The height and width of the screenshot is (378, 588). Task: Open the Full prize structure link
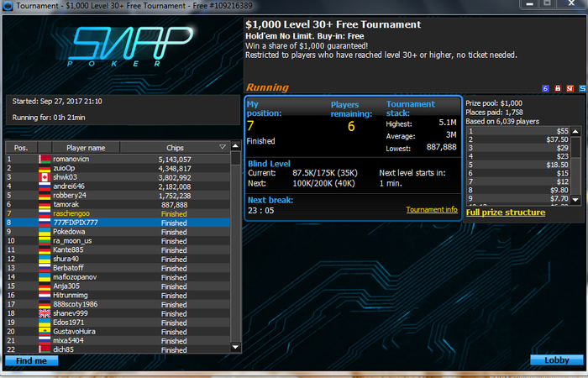point(506,213)
